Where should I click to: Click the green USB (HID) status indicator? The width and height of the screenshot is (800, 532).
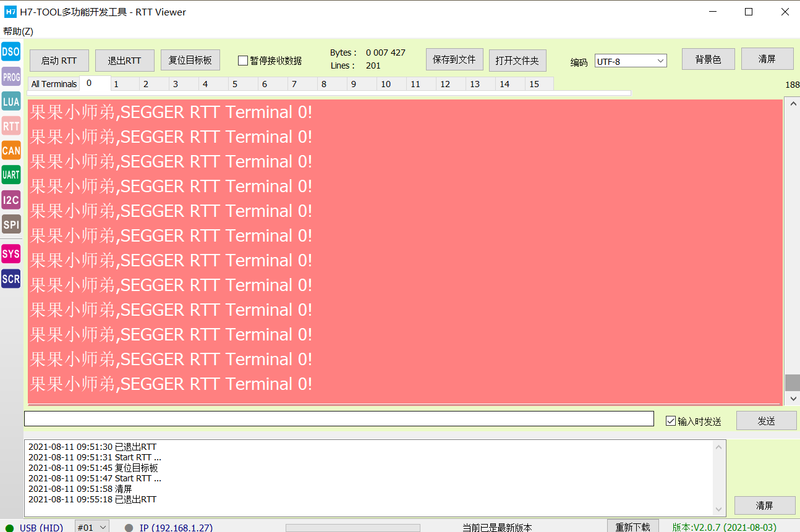(9, 528)
